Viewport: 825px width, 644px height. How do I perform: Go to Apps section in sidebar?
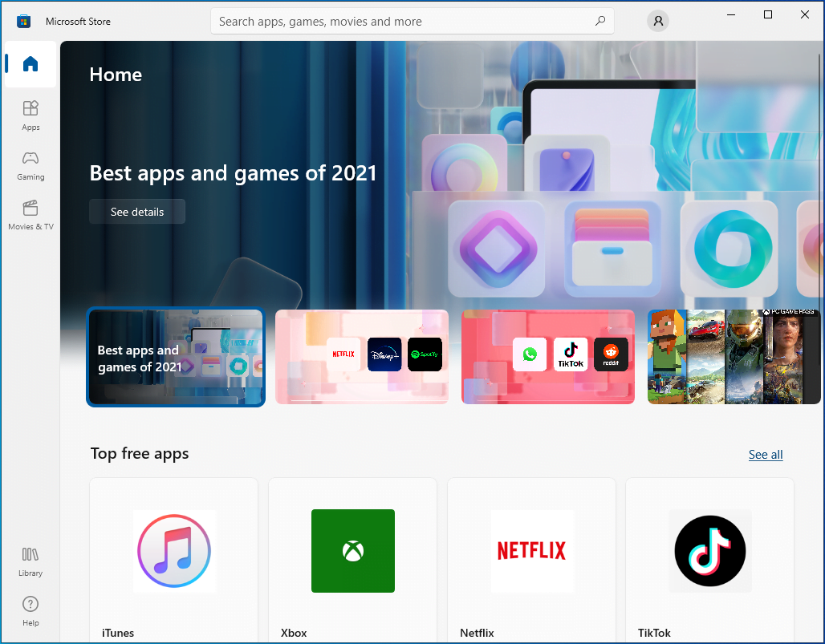[30, 115]
